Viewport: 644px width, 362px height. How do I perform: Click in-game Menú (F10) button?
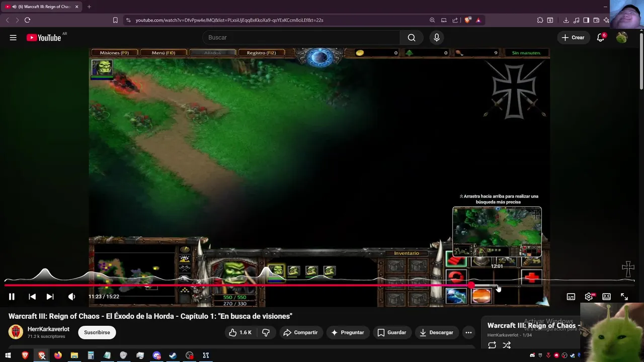[x=164, y=53]
